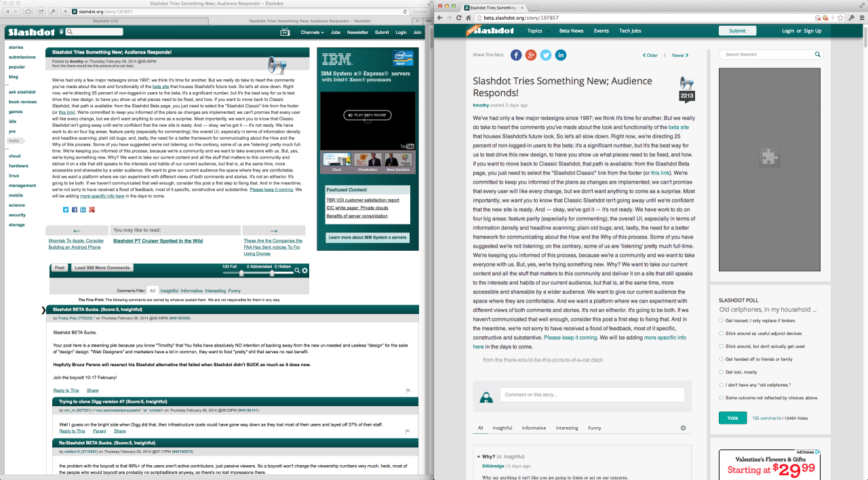Image resolution: width=868 pixels, height=480 pixels.
Task: Click the search magnifier in classic Slashdot header
Action: point(69,32)
